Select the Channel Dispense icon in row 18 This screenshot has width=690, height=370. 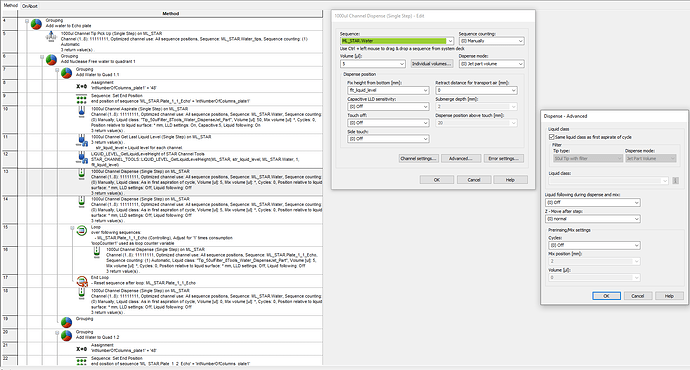[x=81, y=293]
